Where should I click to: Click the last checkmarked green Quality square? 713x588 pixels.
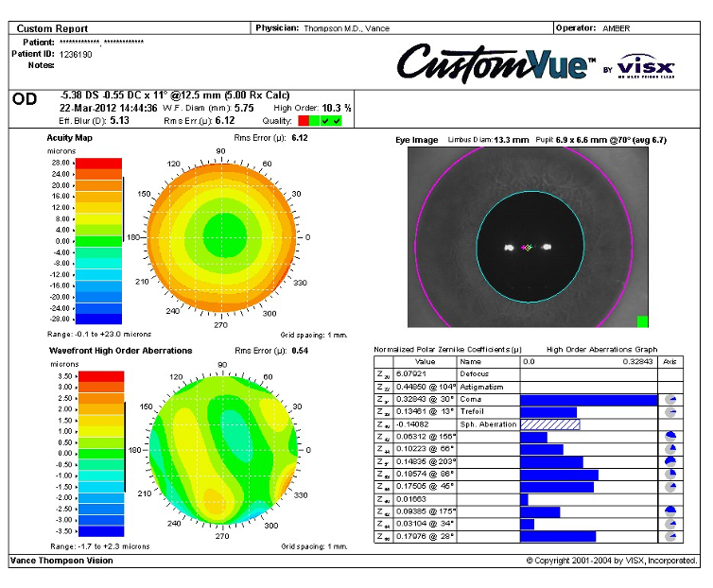pyautogui.click(x=336, y=120)
